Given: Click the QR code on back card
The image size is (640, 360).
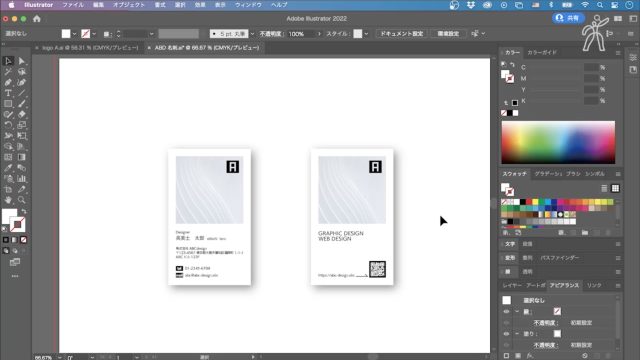Looking at the screenshot, I should tap(377, 269).
